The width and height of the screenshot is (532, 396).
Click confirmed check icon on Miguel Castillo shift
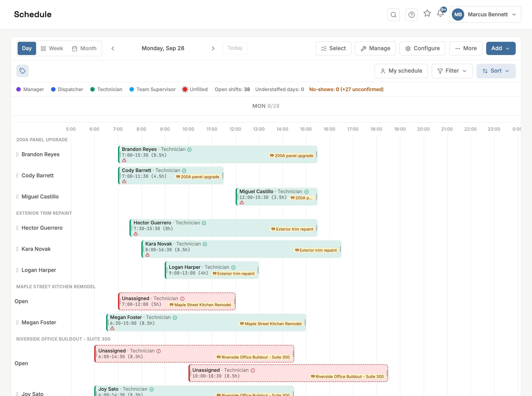tap(306, 192)
